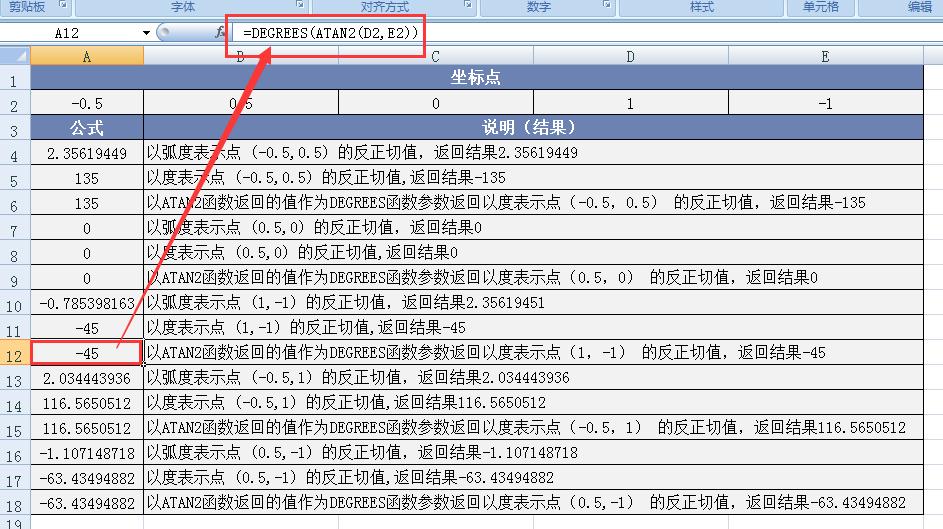The height and width of the screenshot is (529, 943).
Task: Select cell A17 showing -63.43494882
Action: tap(87, 479)
